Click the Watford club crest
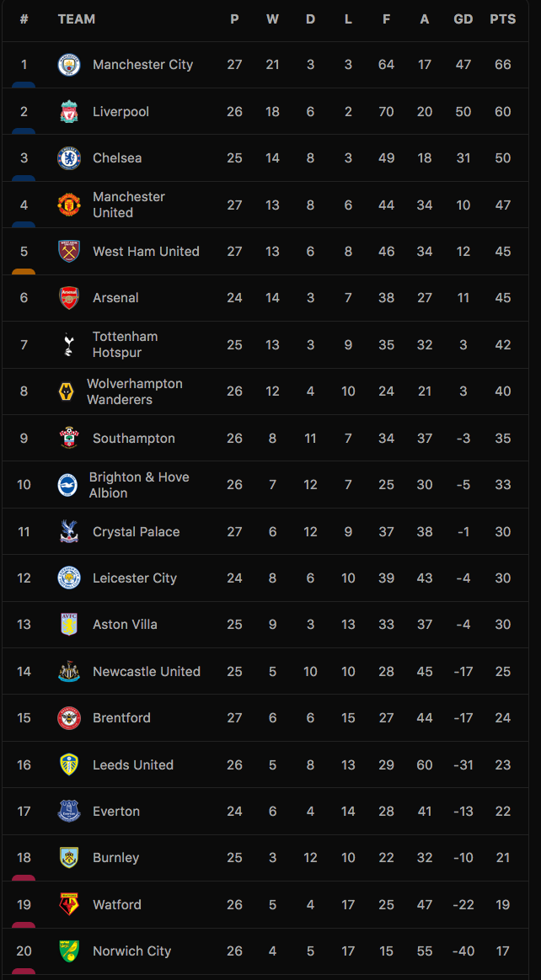This screenshot has height=980, width=541. pyautogui.click(x=69, y=904)
